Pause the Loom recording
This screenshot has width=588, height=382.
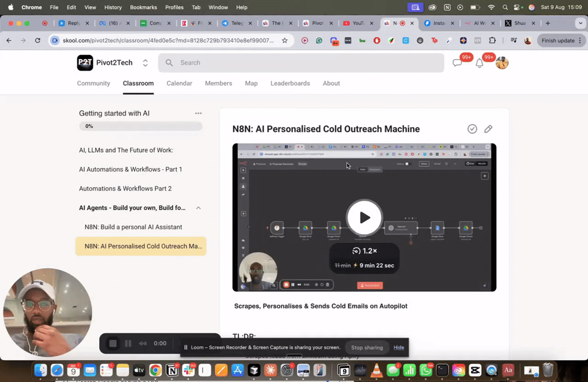(x=128, y=344)
